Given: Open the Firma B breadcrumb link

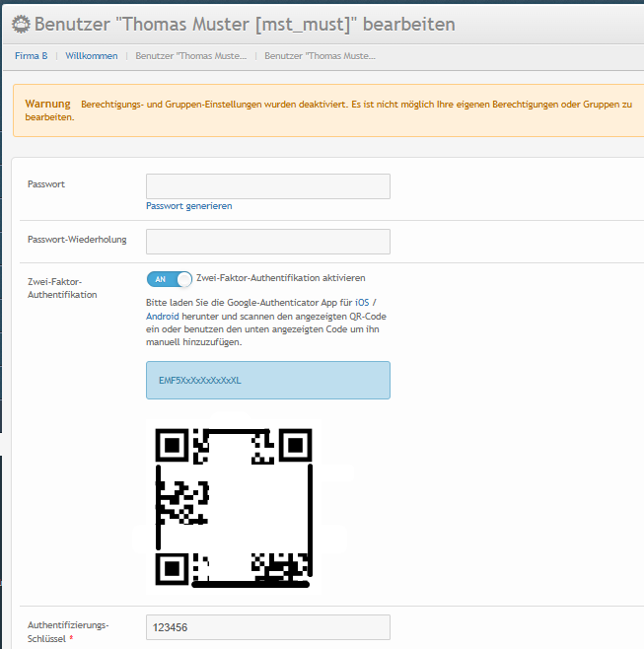Looking at the screenshot, I should [31, 56].
